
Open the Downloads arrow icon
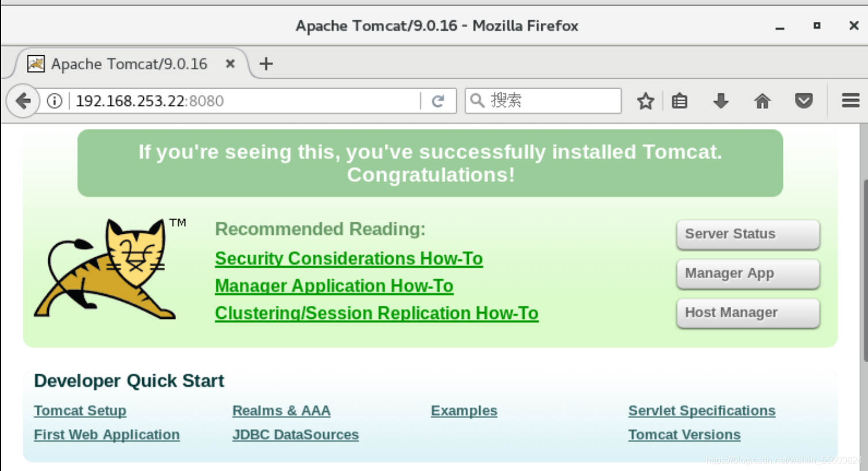tap(721, 101)
